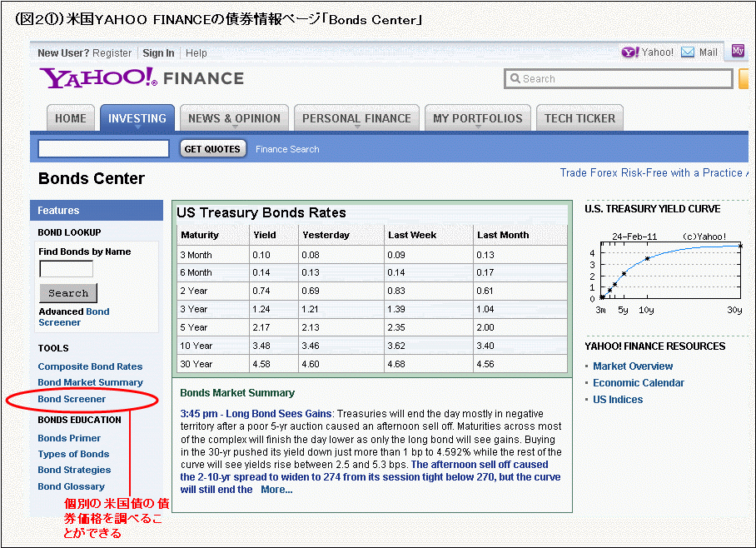Open the Trade Forex Risk-Free ad link
The width and height of the screenshot is (756, 548).
(654, 172)
